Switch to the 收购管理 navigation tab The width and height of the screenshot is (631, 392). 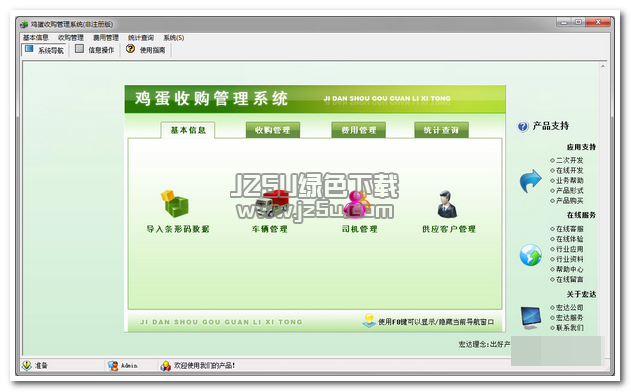[273, 130]
